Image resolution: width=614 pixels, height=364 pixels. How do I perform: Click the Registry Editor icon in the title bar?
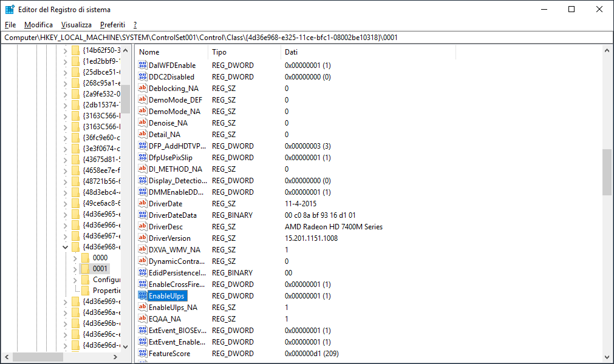pos(8,9)
